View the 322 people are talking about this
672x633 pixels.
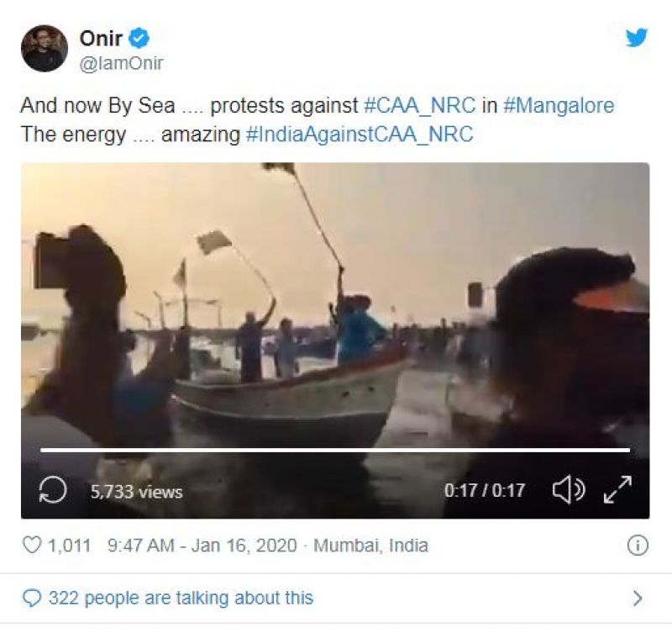coord(181,599)
